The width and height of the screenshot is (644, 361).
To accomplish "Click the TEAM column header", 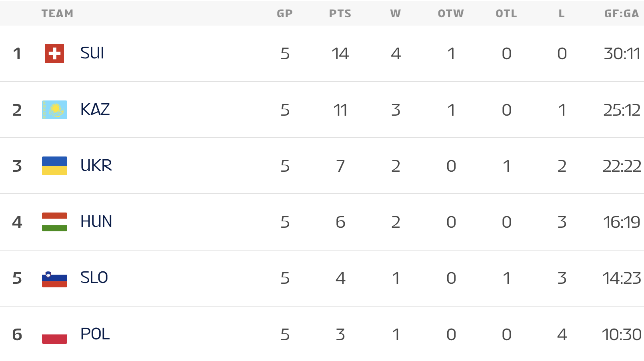I will tap(57, 14).
